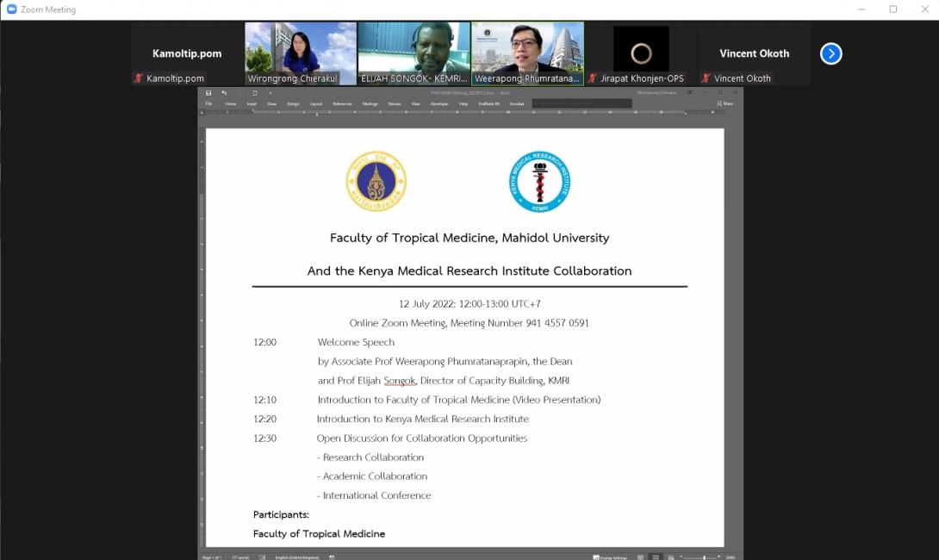Open the Draw ribbon tab
This screenshot has width=939, height=560.
[x=272, y=103]
